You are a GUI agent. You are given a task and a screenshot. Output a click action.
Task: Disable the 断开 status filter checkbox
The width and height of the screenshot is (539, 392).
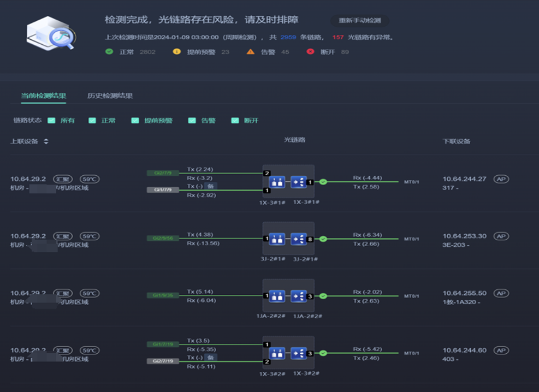click(x=235, y=120)
